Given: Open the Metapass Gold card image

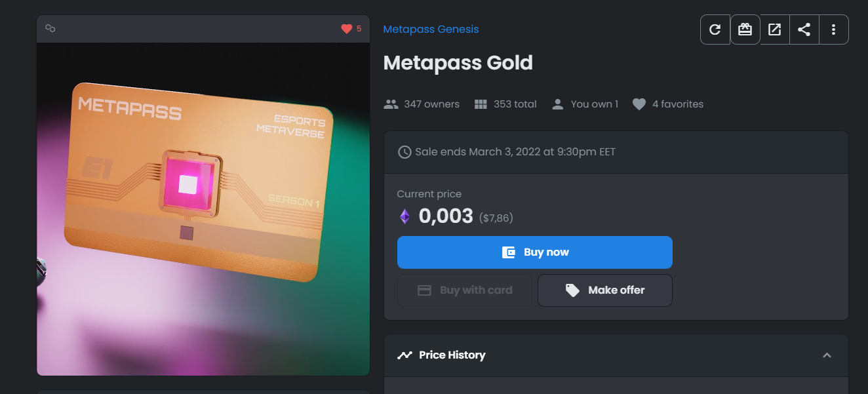Looking at the screenshot, I should [x=203, y=209].
